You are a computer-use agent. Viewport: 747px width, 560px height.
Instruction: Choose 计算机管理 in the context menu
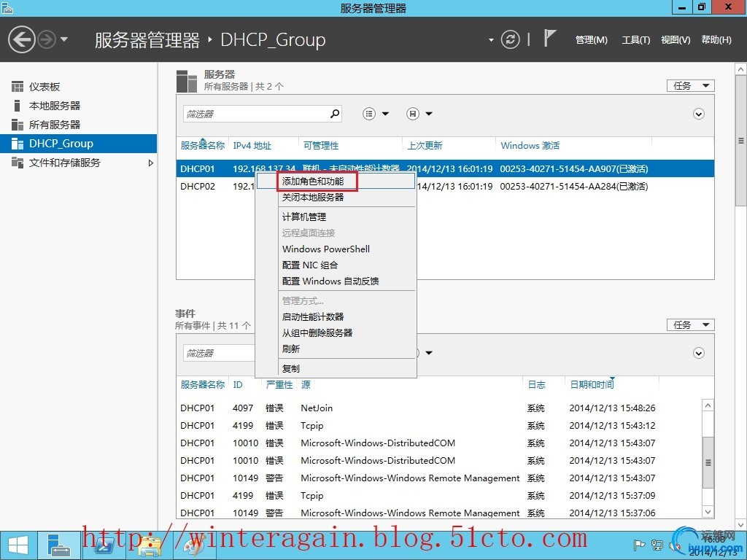pyautogui.click(x=336, y=217)
